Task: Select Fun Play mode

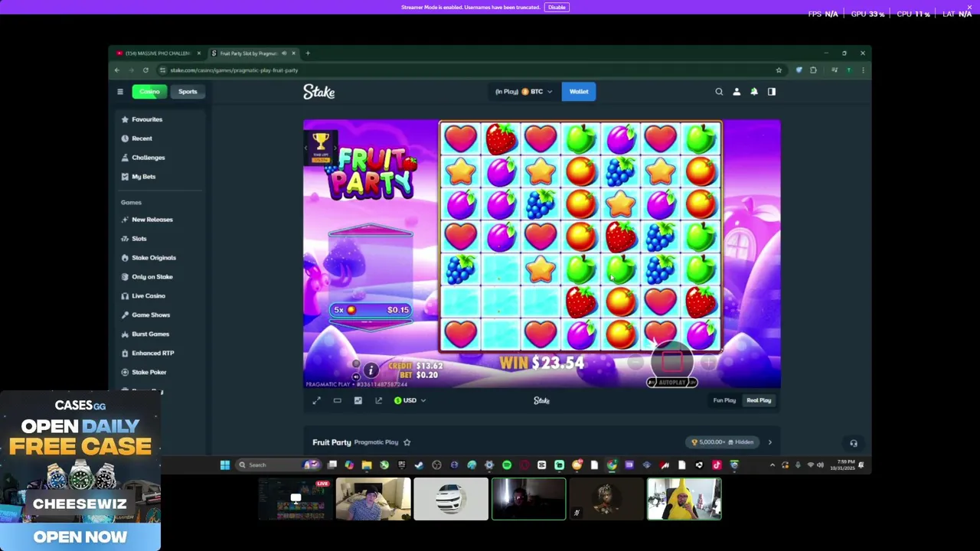Action: (x=724, y=400)
